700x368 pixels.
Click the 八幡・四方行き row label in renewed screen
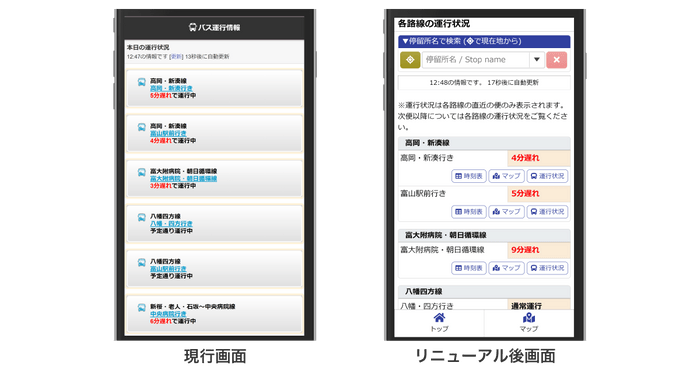(x=427, y=306)
